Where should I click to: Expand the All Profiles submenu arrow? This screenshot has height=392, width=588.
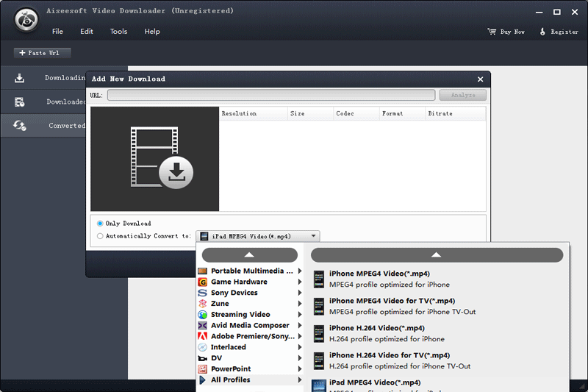300,379
